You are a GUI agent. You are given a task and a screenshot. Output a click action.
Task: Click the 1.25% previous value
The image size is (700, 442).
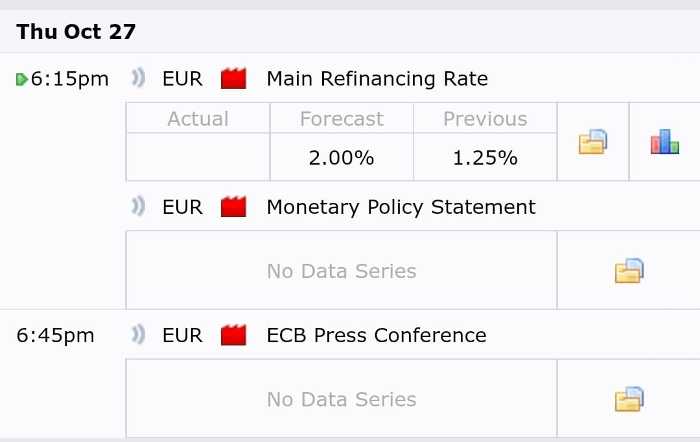tap(485, 158)
